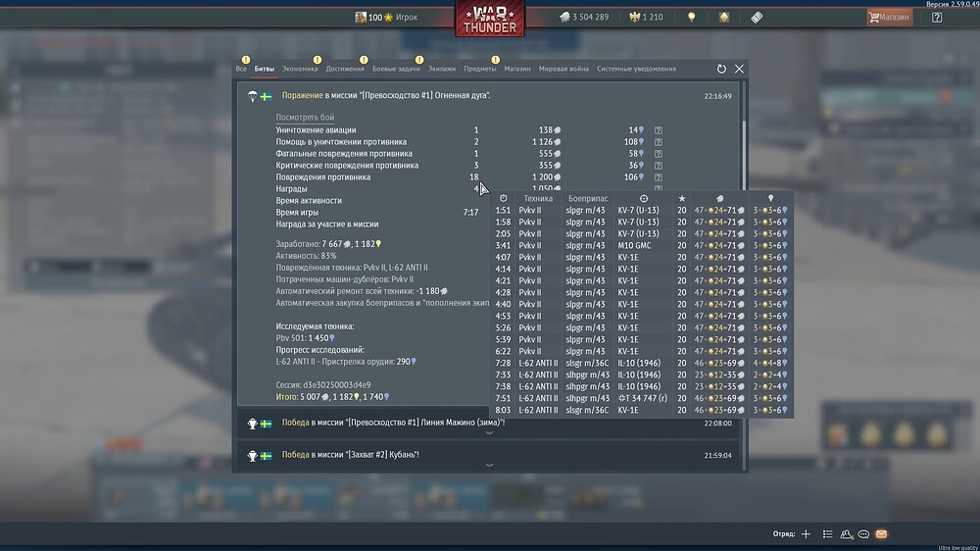
Task: Switch to the Предметы tab
Action: 479,69
